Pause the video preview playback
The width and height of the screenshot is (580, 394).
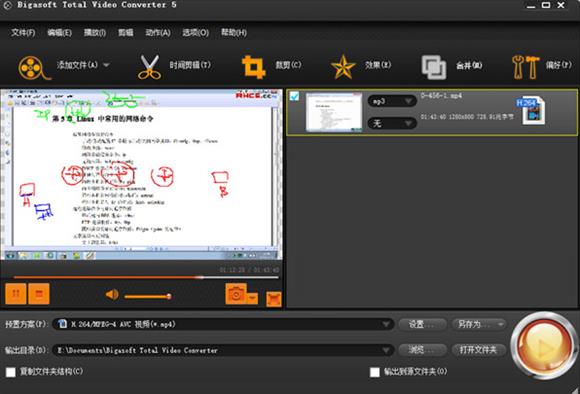[x=16, y=294]
